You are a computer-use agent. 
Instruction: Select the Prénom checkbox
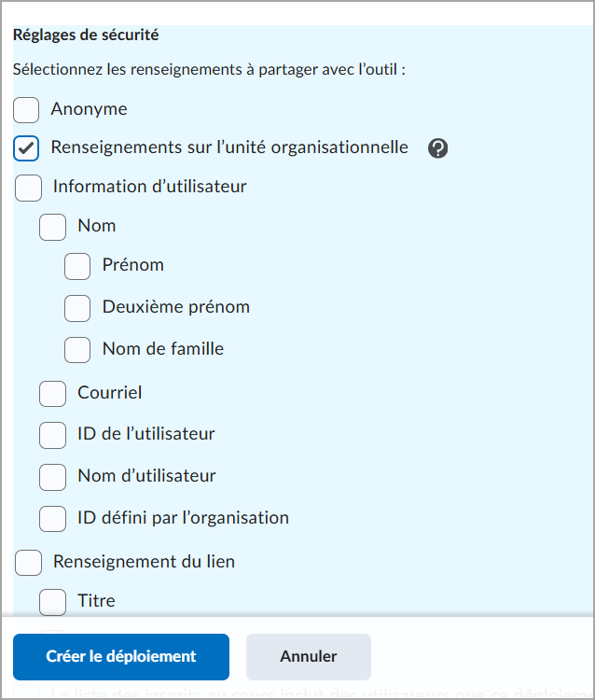[77, 266]
